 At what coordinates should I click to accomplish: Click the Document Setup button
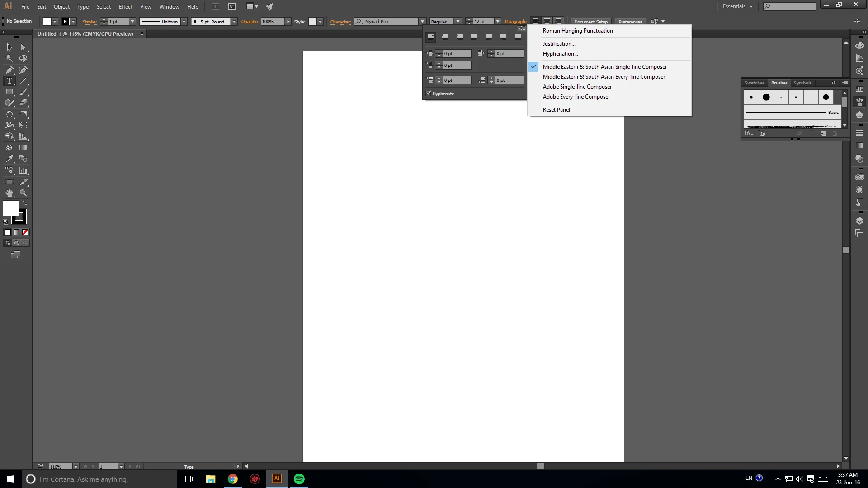(590, 22)
